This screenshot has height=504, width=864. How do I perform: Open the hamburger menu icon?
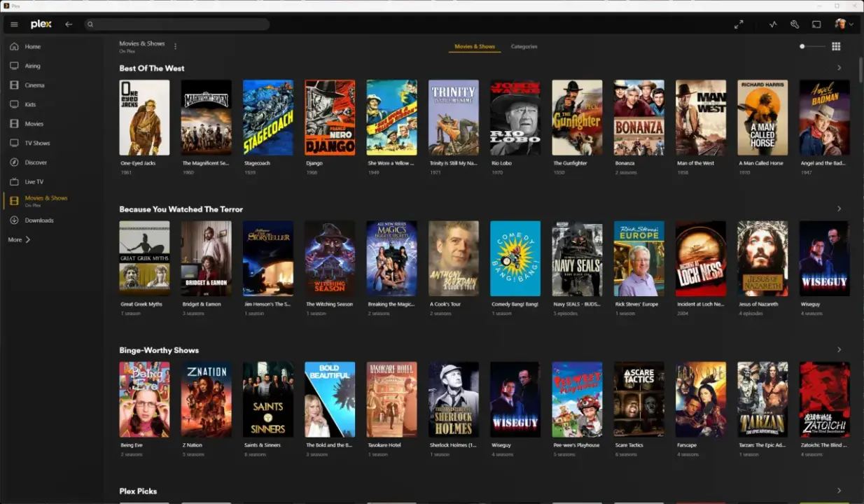click(14, 24)
